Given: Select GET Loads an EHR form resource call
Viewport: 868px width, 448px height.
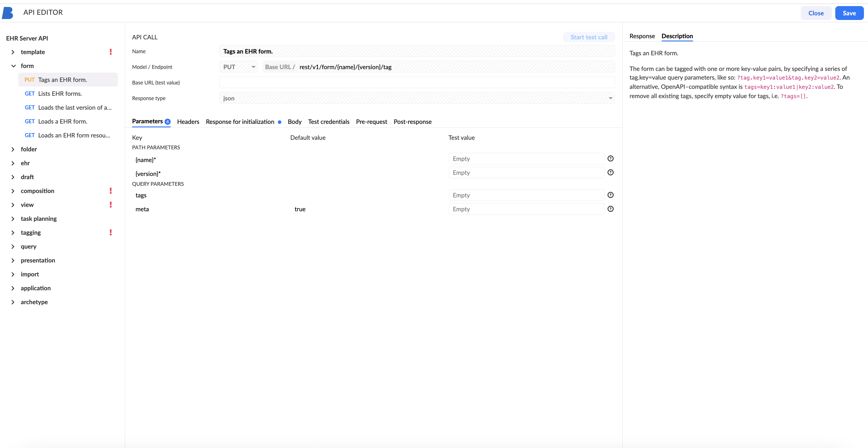Looking at the screenshot, I should 68,135.
